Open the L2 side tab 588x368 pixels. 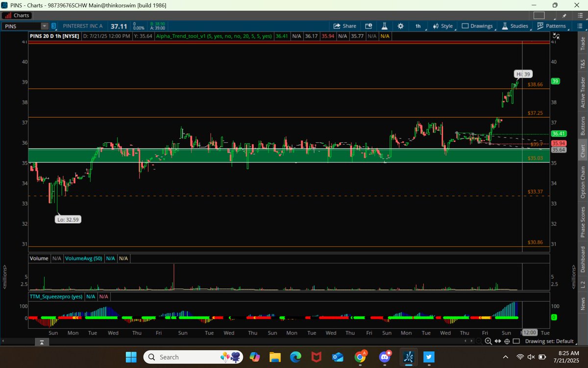583,284
